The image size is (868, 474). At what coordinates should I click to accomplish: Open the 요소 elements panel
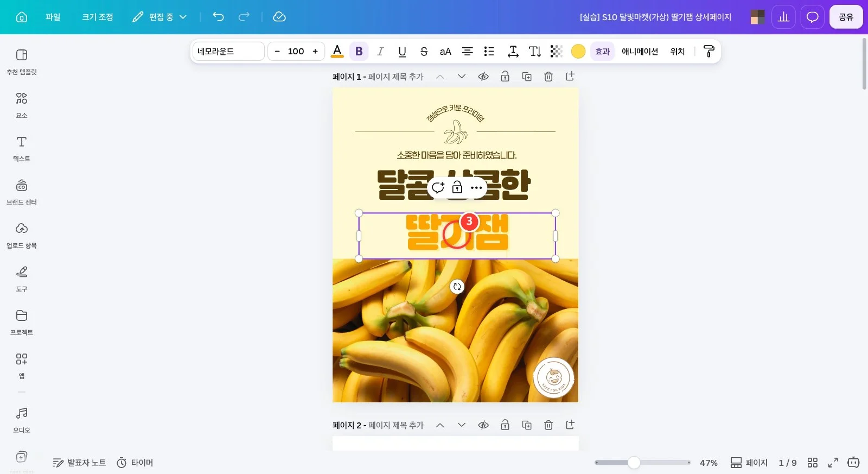pos(22,105)
